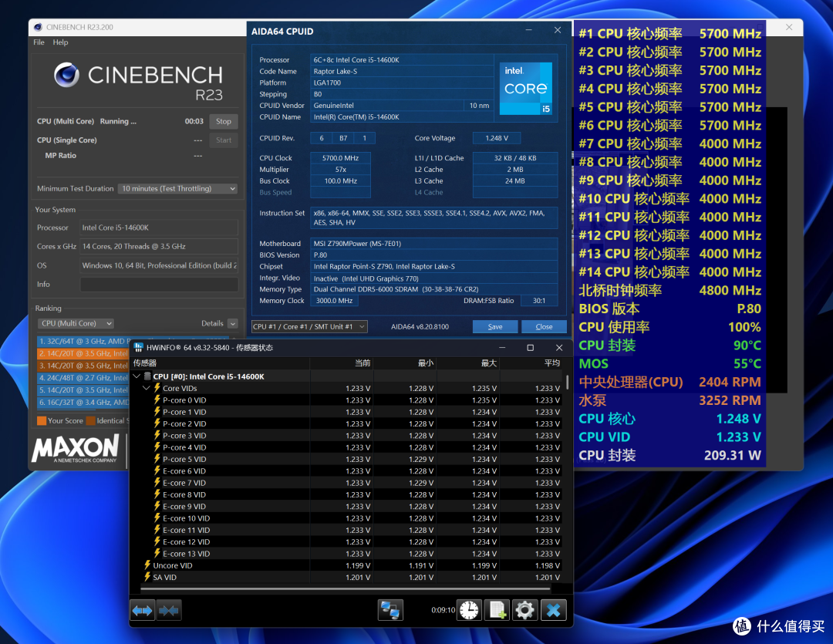Click '水泵 3252 RPM' overlay row
The width and height of the screenshot is (833, 644).
point(669,400)
